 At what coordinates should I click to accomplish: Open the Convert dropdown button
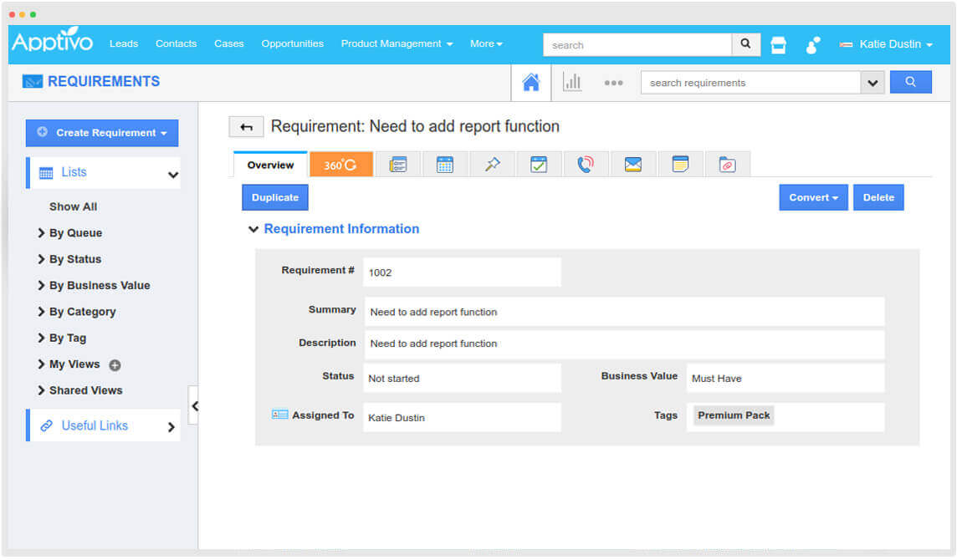(x=813, y=198)
